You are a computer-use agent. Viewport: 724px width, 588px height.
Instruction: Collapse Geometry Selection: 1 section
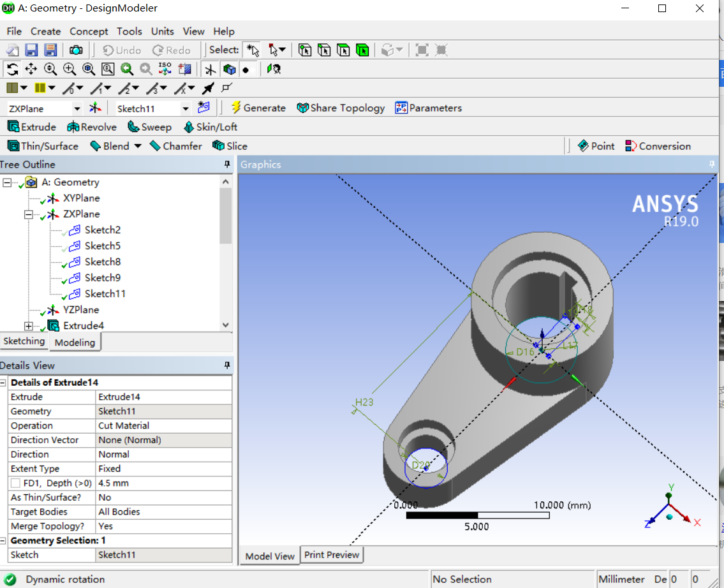[3, 540]
